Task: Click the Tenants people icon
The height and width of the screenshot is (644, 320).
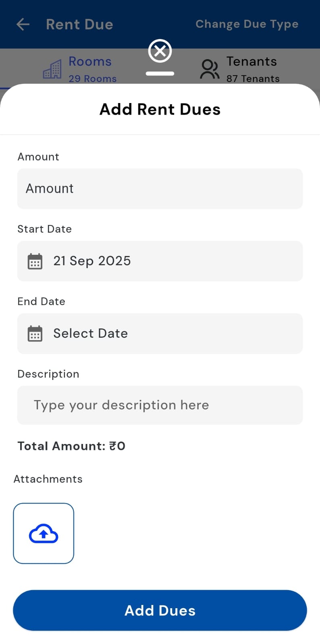Action: 210,69
